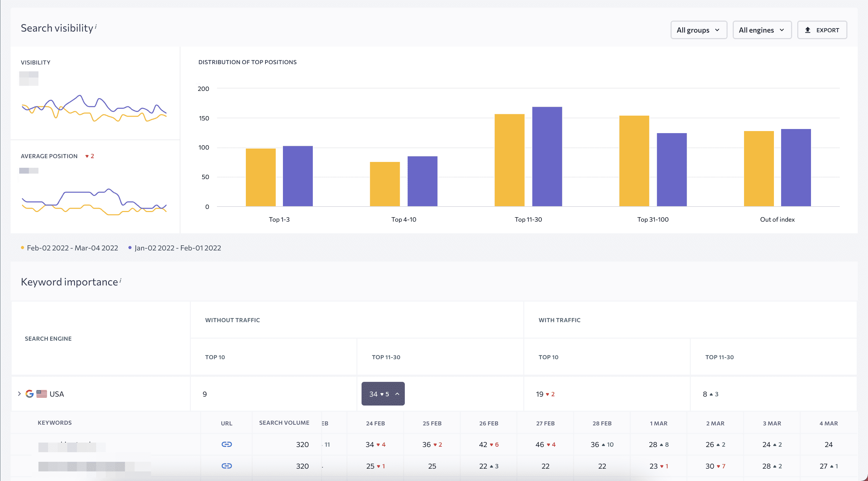Click the 25 FEB column header
This screenshot has height=481, width=868.
click(x=432, y=423)
